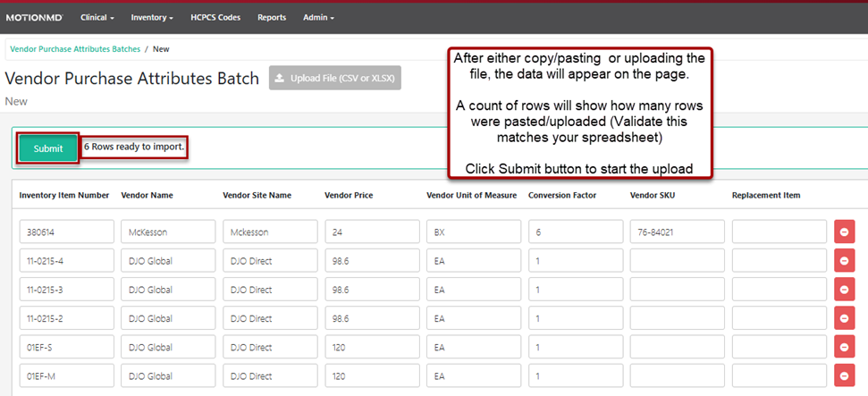Edit Conversion Factor field for item 11-0215-2
Screen dimensions: 868x396
pos(576,318)
